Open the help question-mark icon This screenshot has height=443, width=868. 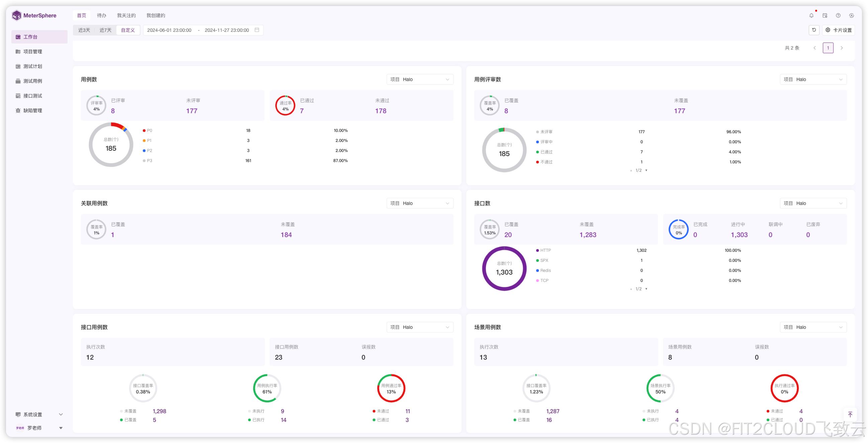tap(838, 15)
